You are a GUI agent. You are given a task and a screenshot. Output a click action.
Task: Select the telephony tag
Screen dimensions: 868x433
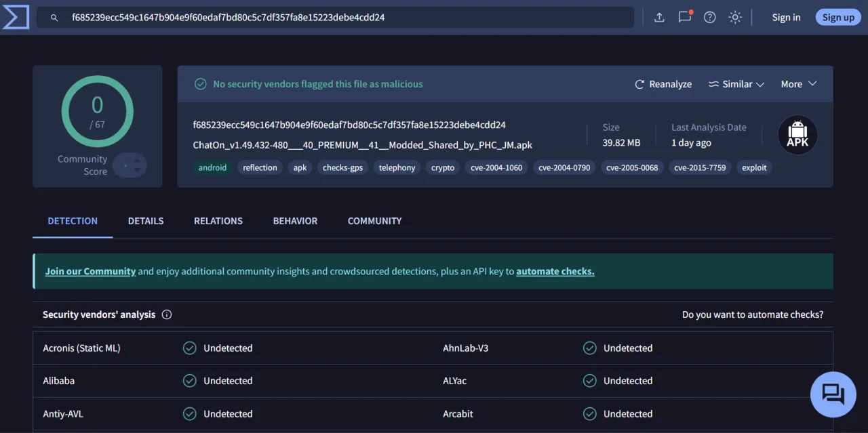click(x=397, y=167)
